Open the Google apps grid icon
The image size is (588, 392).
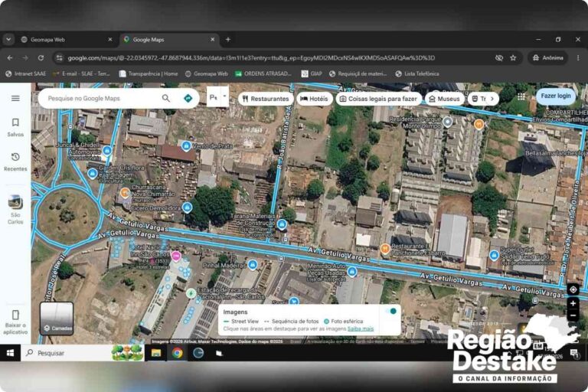pyautogui.click(x=521, y=96)
